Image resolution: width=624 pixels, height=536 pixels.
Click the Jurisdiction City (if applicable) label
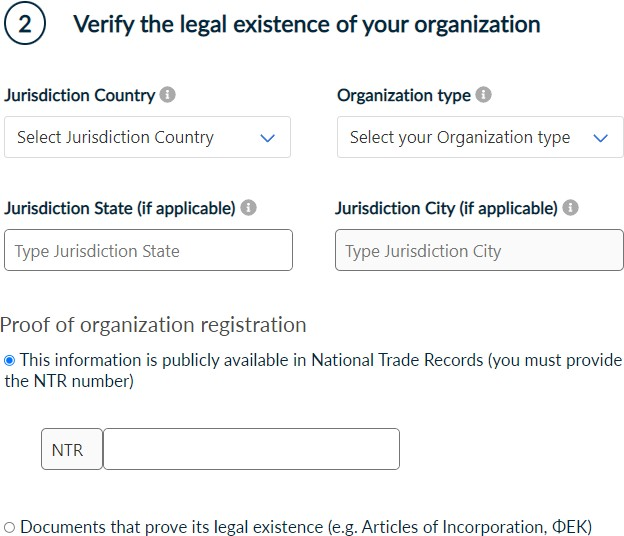tap(446, 208)
